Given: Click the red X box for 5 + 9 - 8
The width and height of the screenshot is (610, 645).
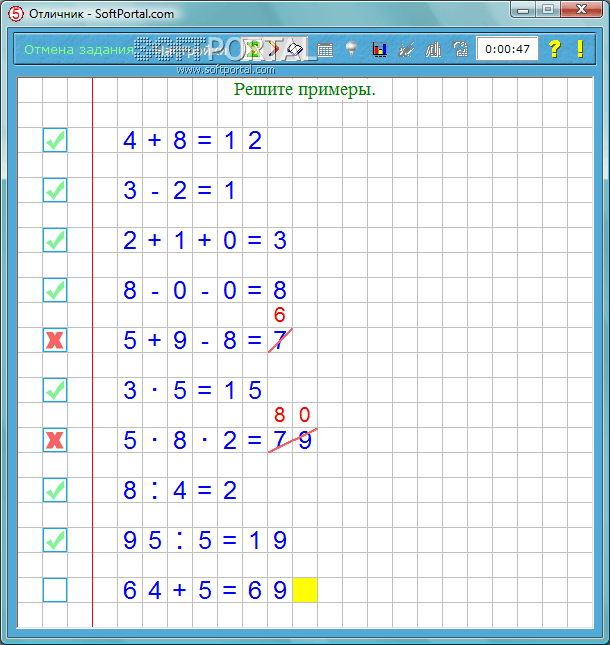Looking at the screenshot, I should (55, 340).
